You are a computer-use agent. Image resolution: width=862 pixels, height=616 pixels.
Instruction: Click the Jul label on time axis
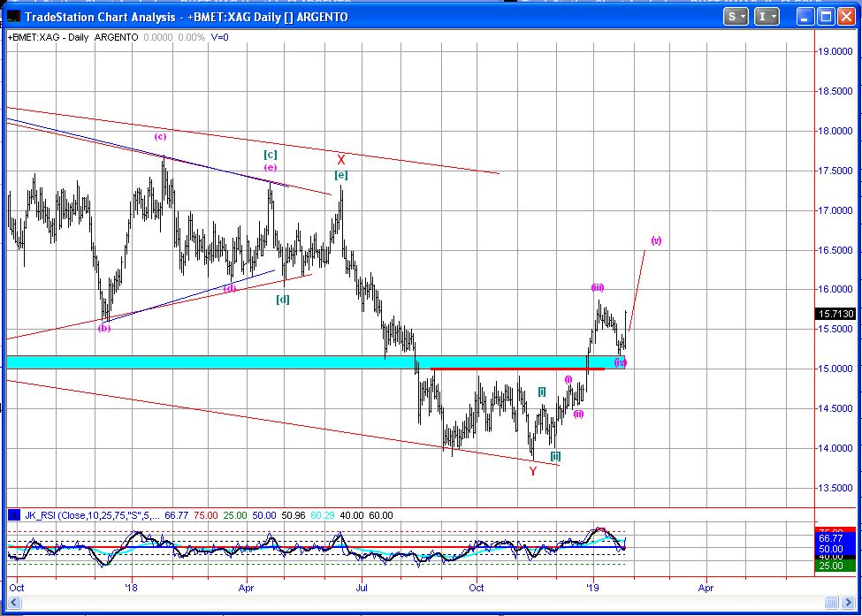[x=362, y=588]
